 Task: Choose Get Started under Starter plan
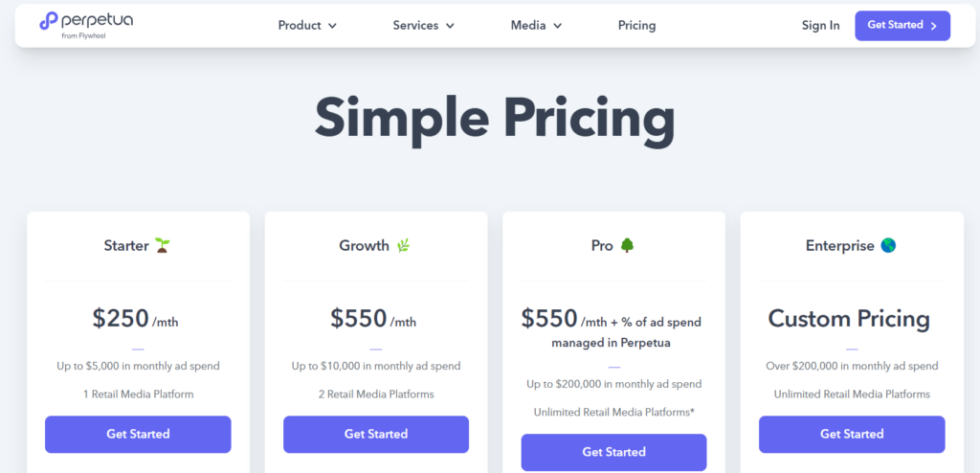coord(138,434)
